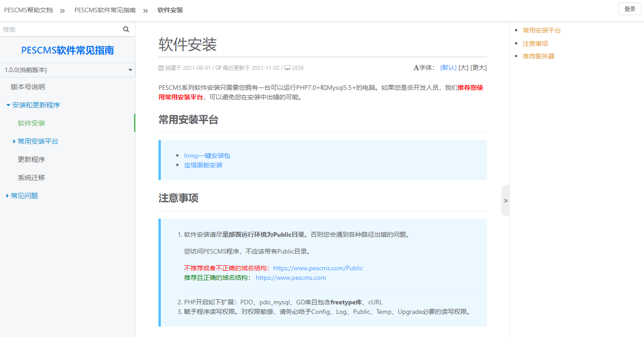Open the version dropdown 1.0.0(当前版本)
Screen dimensions: 644x337
pyautogui.click(x=68, y=70)
